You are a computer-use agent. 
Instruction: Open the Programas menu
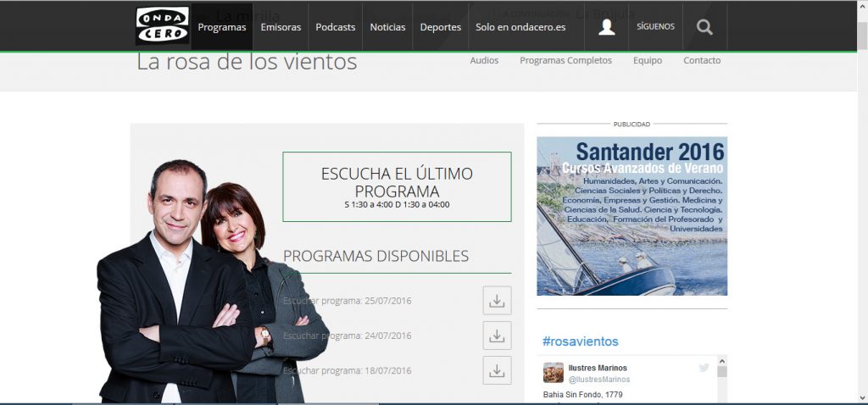[222, 26]
